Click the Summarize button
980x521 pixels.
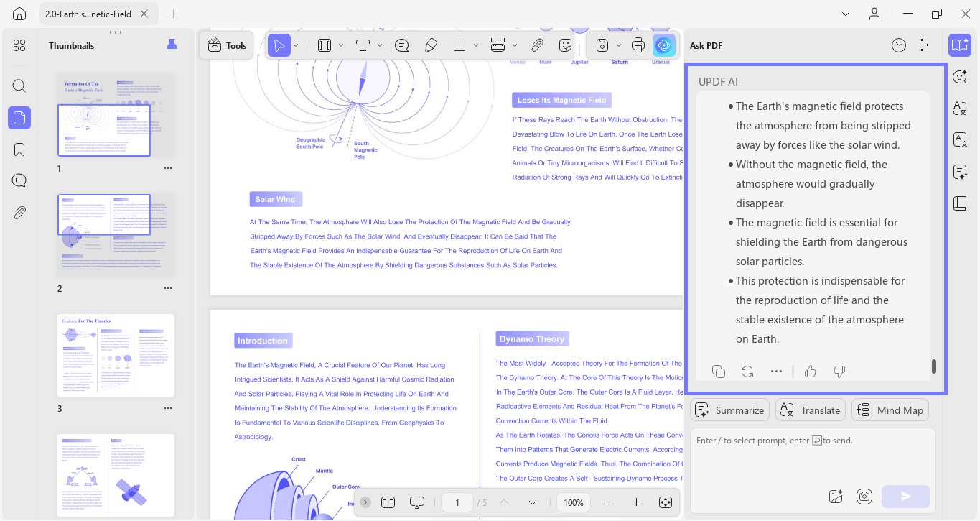click(x=729, y=410)
